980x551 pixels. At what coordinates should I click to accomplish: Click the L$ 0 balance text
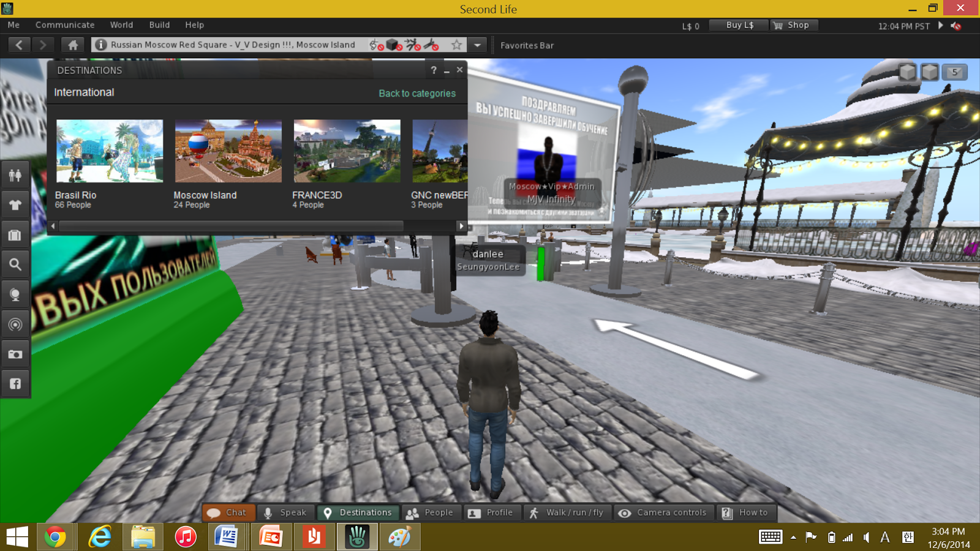(x=691, y=26)
